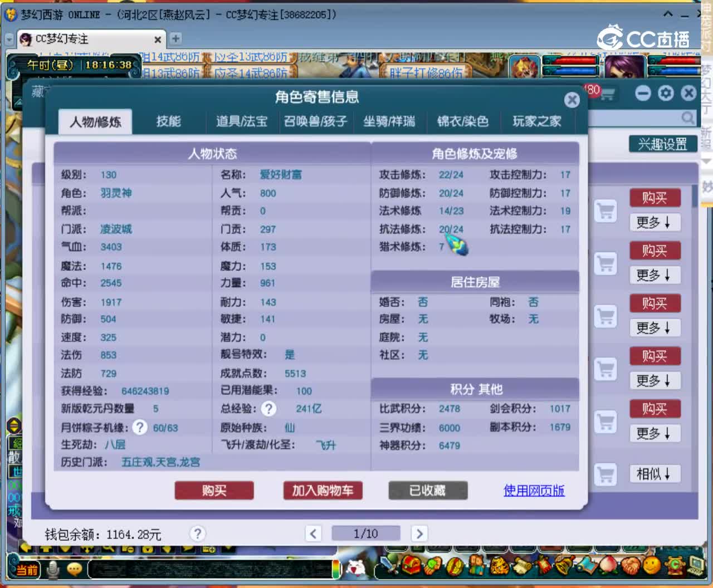
Task: Click 646243819 experience value
Action: (x=145, y=391)
